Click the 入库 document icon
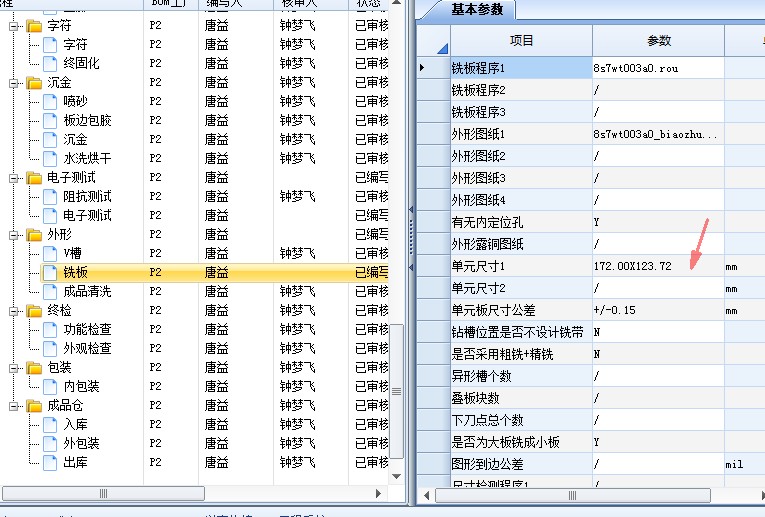 [50, 425]
